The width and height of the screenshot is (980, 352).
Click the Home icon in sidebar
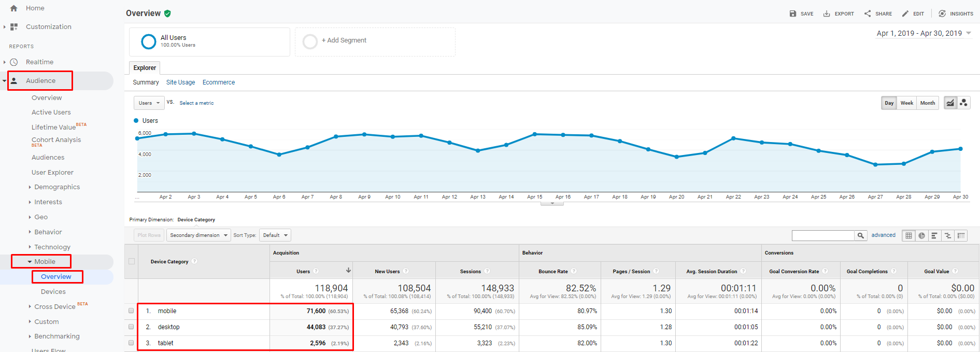pyautogui.click(x=14, y=8)
